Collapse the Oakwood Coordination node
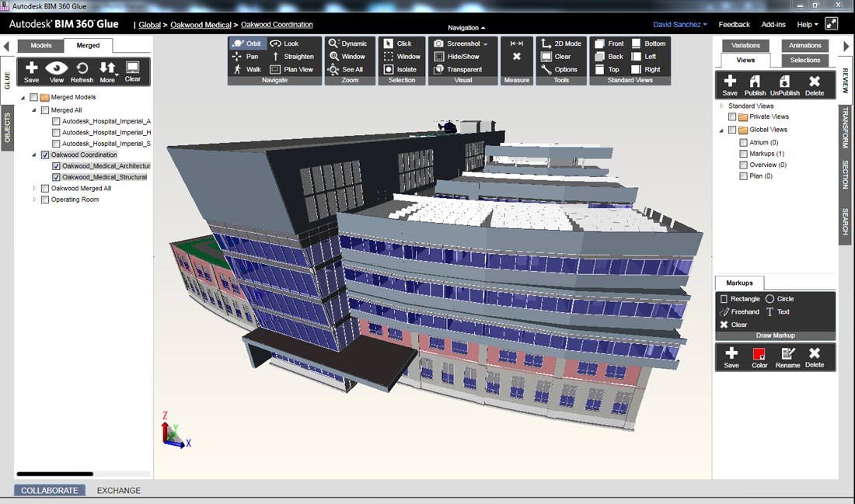The width and height of the screenshot is (855, 504). pos(34,155)
